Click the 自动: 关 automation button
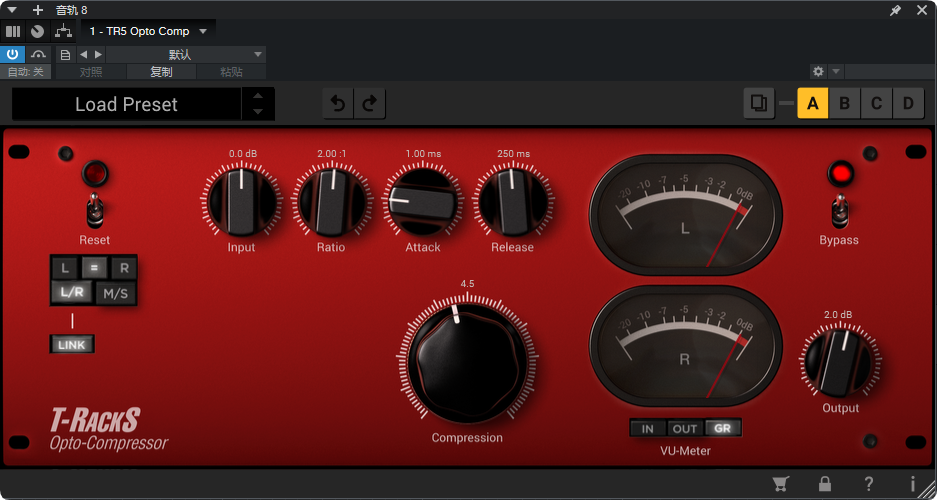The width and height of the screenshot is (937, 500). 26,72
